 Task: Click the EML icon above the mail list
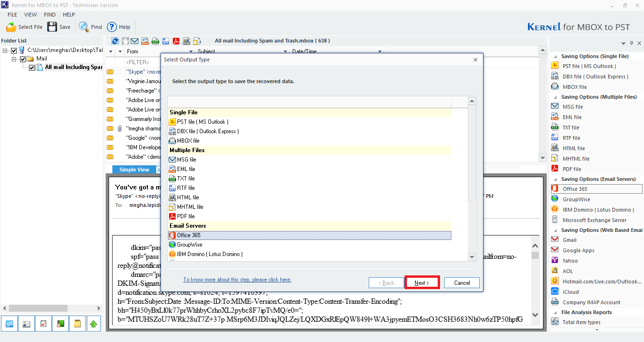[145, 41]
